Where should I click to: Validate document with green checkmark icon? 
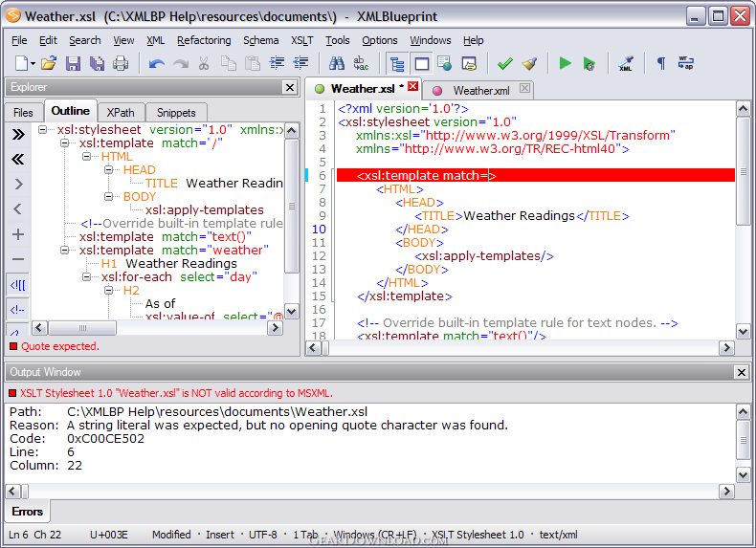click(505, 64)
